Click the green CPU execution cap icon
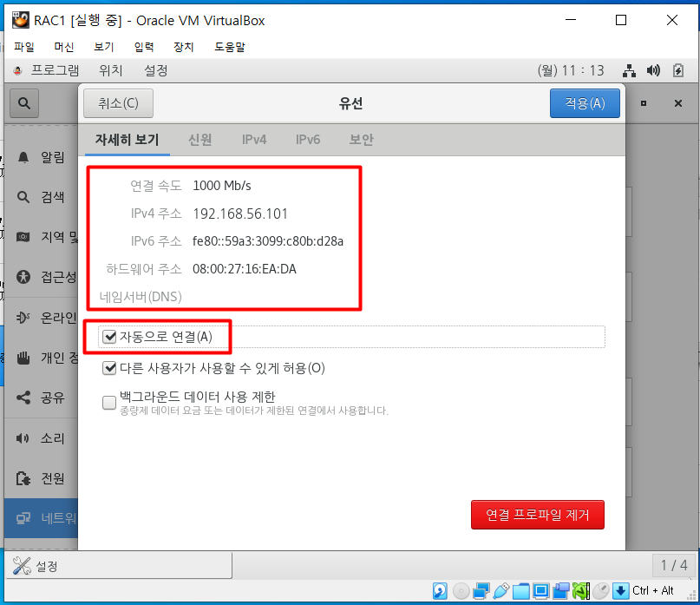Screen dimensions: 700x605 click(x=581, y=591)
